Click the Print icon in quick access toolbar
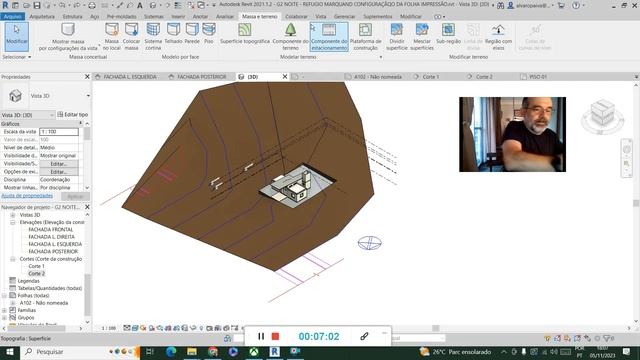 coord(92,5)
